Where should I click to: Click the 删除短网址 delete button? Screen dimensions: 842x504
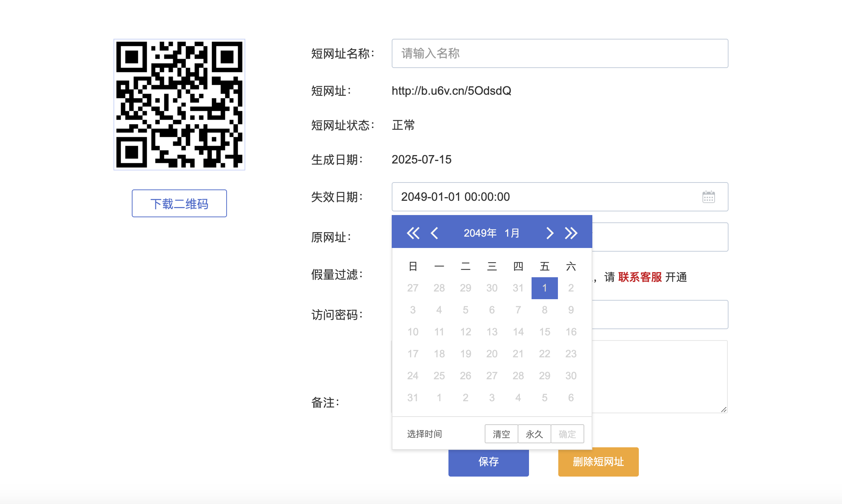coord(598,462)
